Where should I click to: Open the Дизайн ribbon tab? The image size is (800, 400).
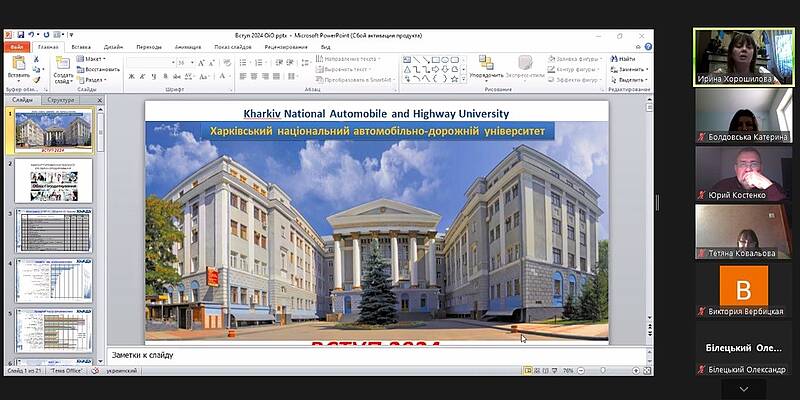pyautogui.click(x=113, y=47)
